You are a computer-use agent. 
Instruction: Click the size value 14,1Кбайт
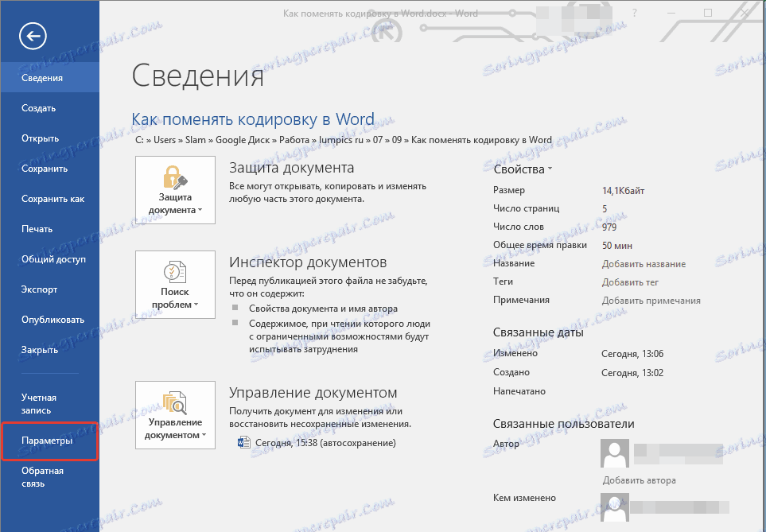pos(624,191)
